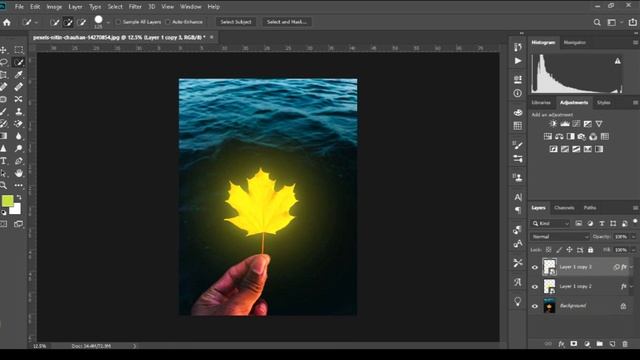The image size is (640, 360).
Task: Choose Add to selection brush mode
Action: pos(68,22)
